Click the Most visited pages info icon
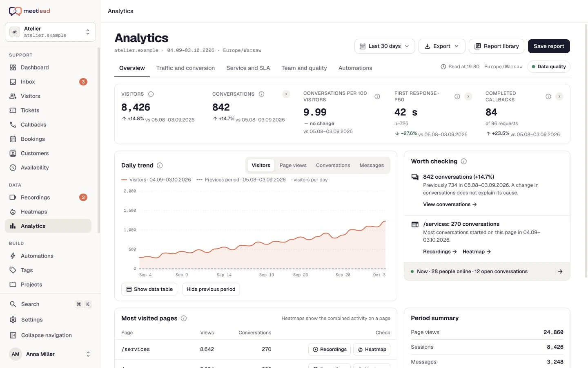Screen dimensions: 588x368 coord(184,318)
